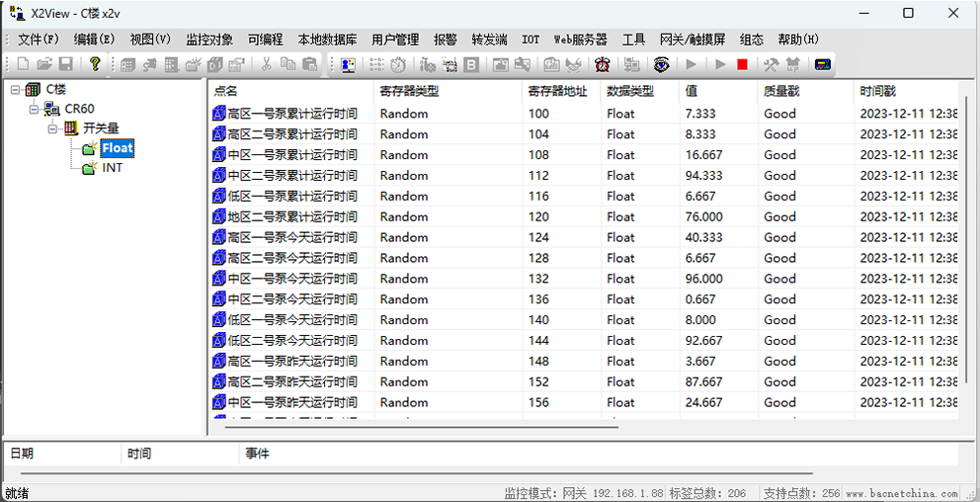
Task: Open the Web服务器 menu
Action: tap(580, 40)
